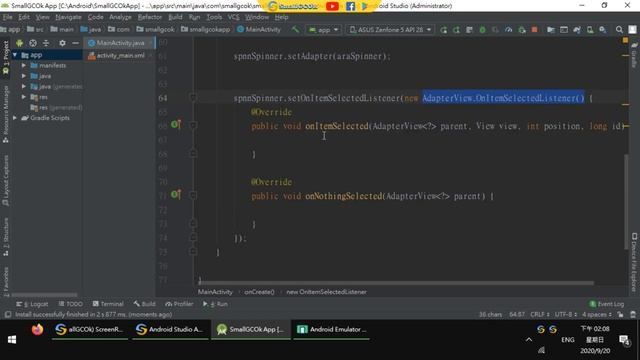
Task: Expand the java folder arrow
Action: (24, 76)
